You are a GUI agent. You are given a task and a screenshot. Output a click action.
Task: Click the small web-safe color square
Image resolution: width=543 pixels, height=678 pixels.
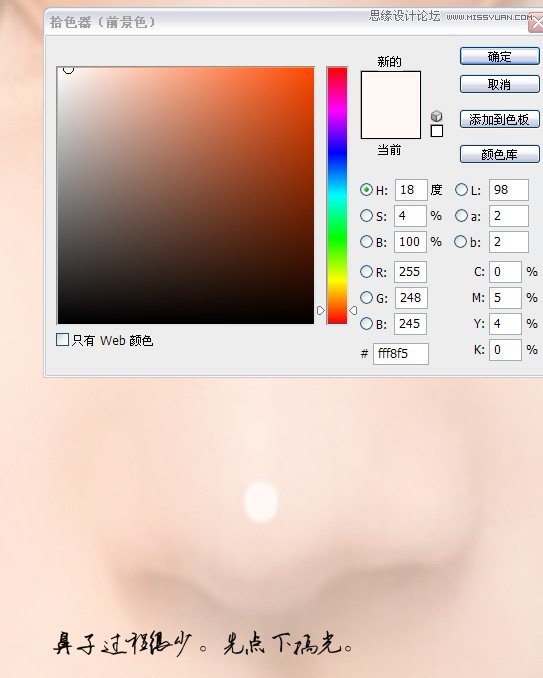[437, 131]
